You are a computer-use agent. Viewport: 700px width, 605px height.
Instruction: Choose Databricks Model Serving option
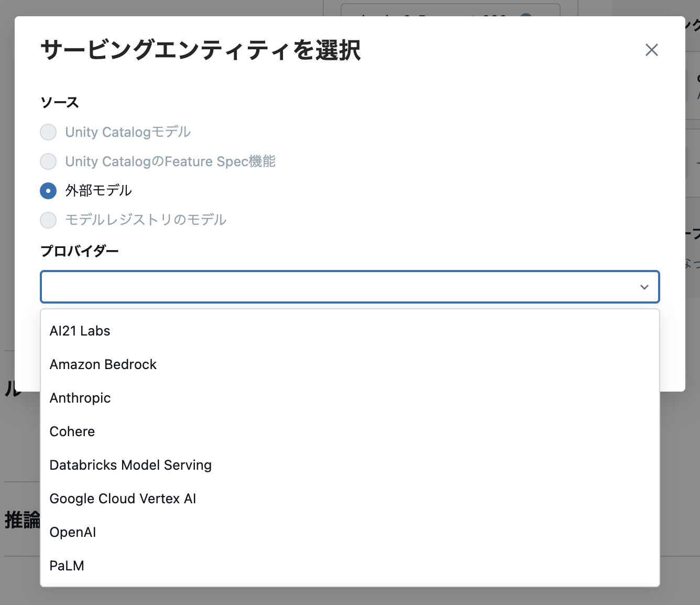point(349,465)
